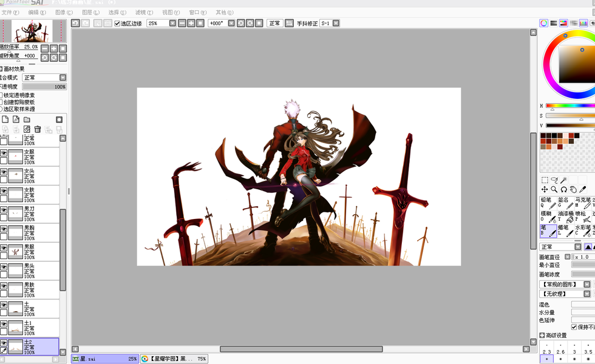
Task: Select the lasso tool
Action: pyautogui.click(x=554, y=180)
